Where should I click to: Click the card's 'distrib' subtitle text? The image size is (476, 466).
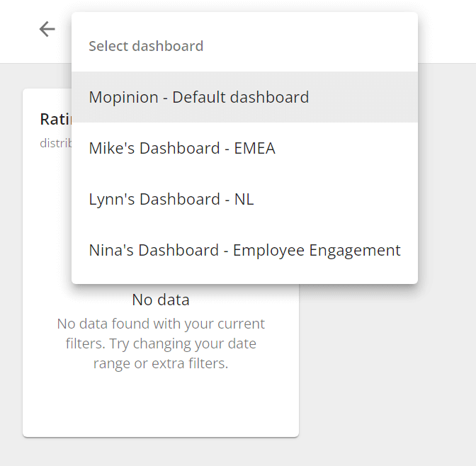(55, 142)
